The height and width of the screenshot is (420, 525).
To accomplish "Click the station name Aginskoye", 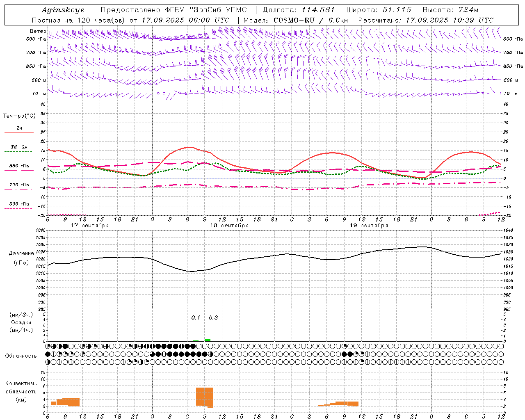I will (x=63, y=10).
